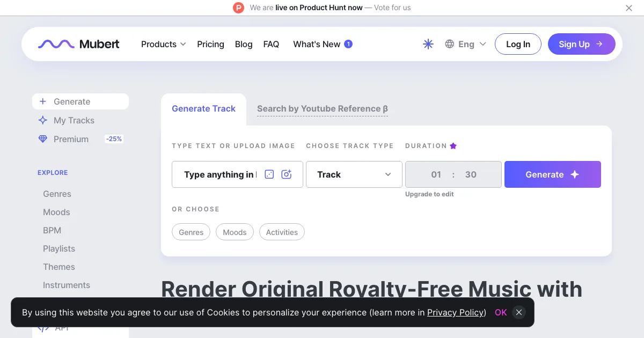Open the Privacy Policy link
The width and height of the screenshot is (644, 338).
[x=457, y=312]
